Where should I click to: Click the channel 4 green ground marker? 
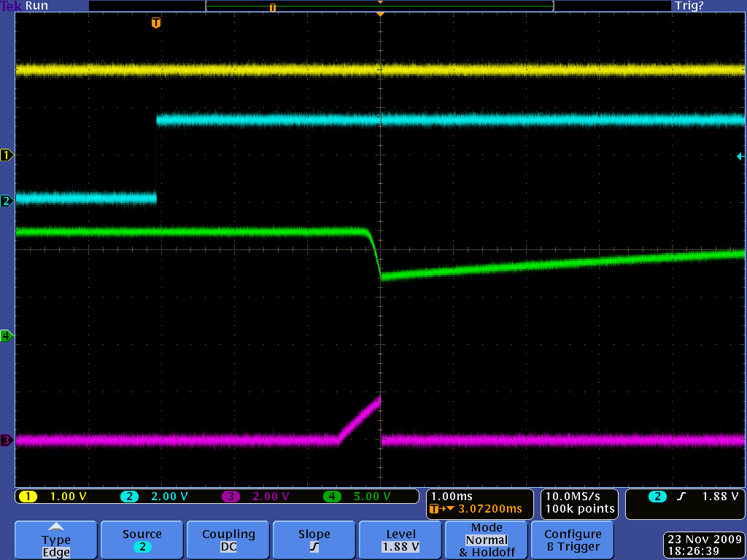pyautogui.click(x=7, y=335)
